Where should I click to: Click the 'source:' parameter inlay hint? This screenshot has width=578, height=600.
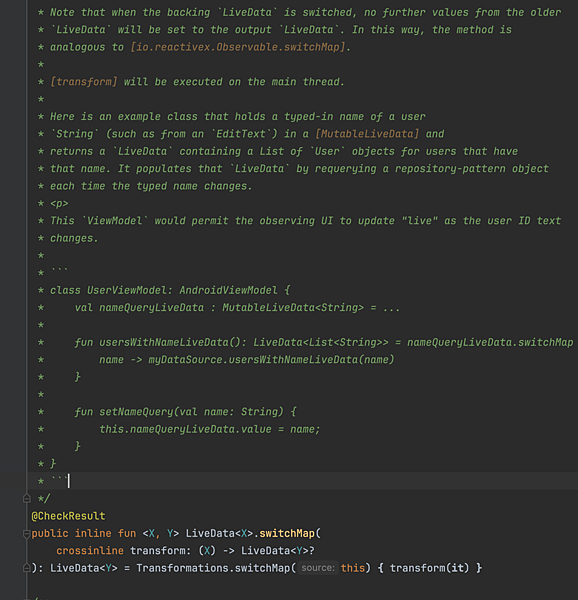click(x=318, y=568)
